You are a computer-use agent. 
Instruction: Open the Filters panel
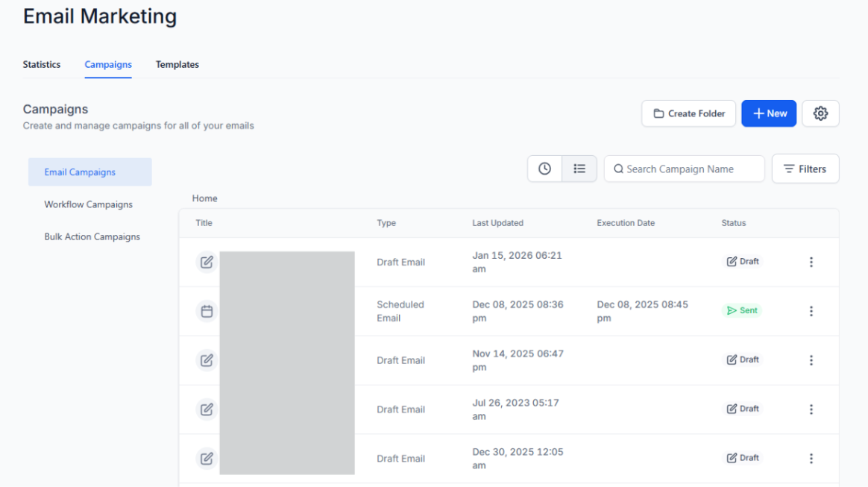tap(805, 169)
